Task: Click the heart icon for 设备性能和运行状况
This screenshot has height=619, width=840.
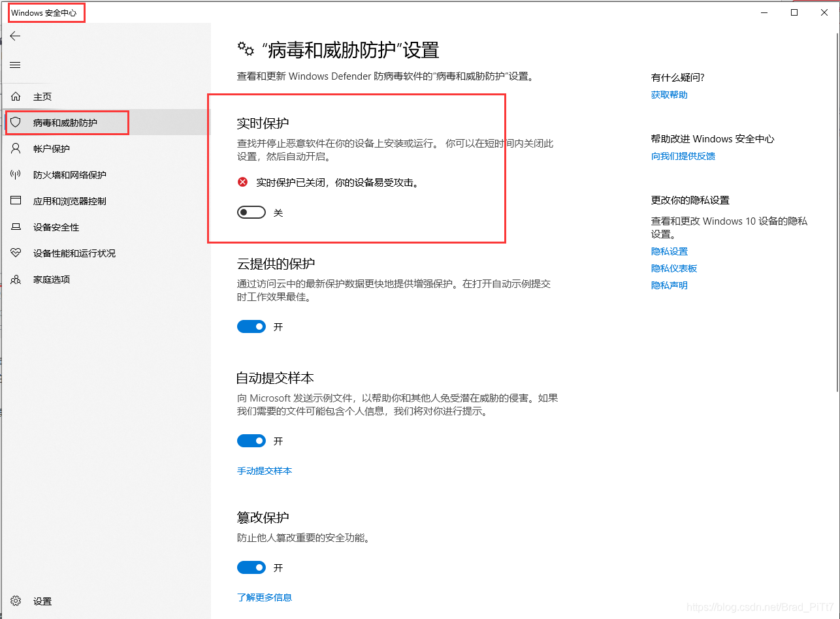Action: tap(16, 253)
